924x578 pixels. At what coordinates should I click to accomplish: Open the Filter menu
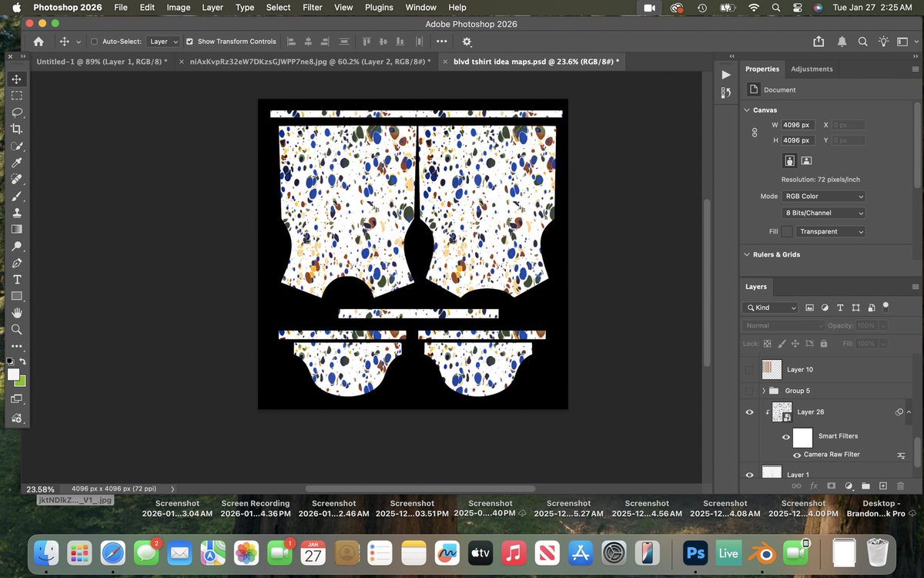point(313,7)
